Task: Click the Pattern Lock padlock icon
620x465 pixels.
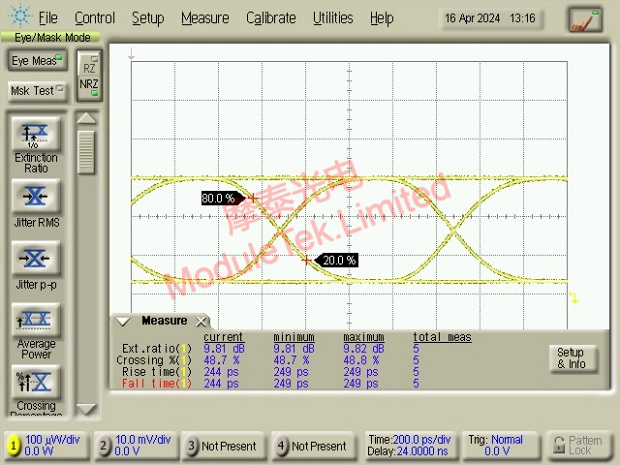Action: pyautogui.click(x=558, y=445)
